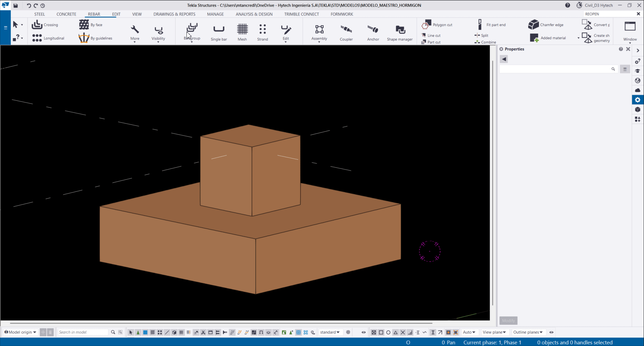
Task: Toggle the snap to intersection points switch
Action: 403,332
